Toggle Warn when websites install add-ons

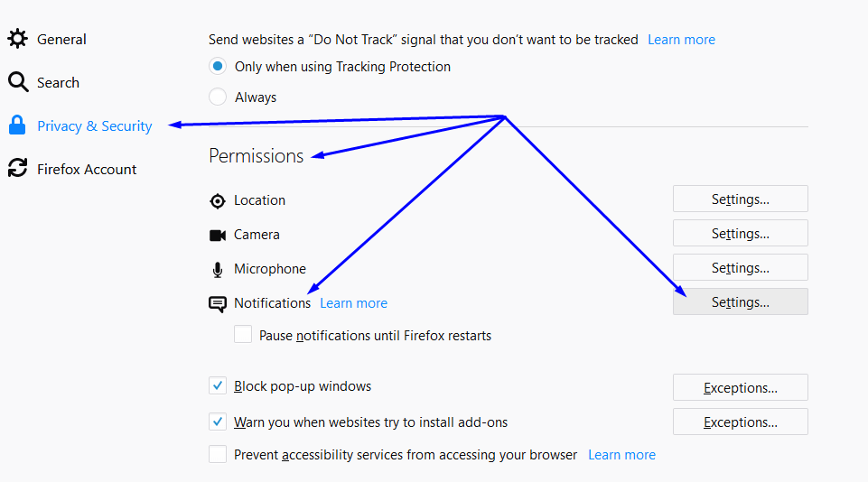[218, 422]
